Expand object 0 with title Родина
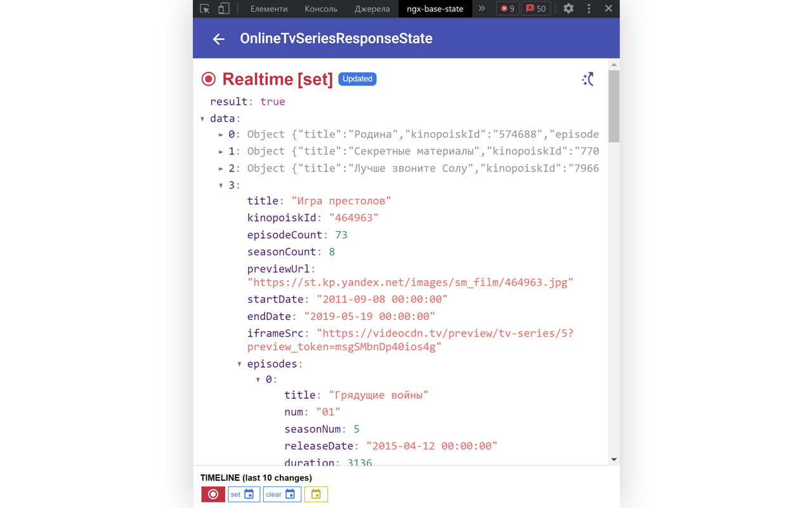This screenshot has height=508, width=812. (221, 135)
